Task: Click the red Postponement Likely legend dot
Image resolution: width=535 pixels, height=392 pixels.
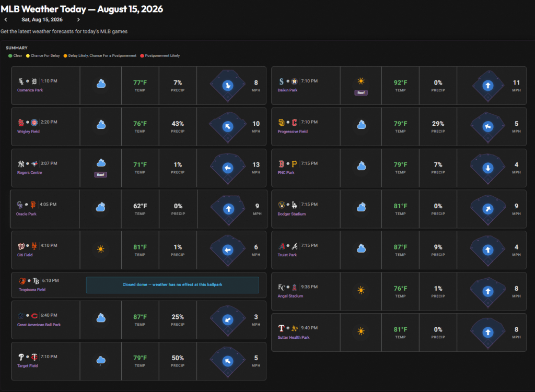Action: point(142,56)
